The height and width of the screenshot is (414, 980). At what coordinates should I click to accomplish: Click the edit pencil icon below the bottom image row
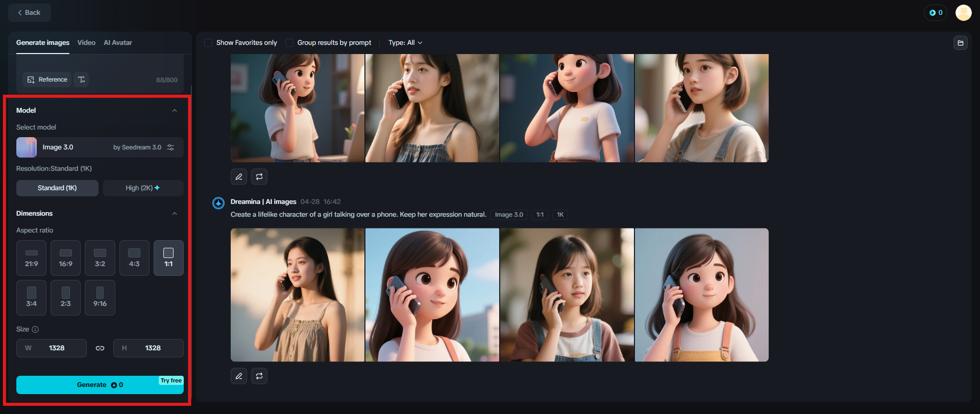coord(239,376)
